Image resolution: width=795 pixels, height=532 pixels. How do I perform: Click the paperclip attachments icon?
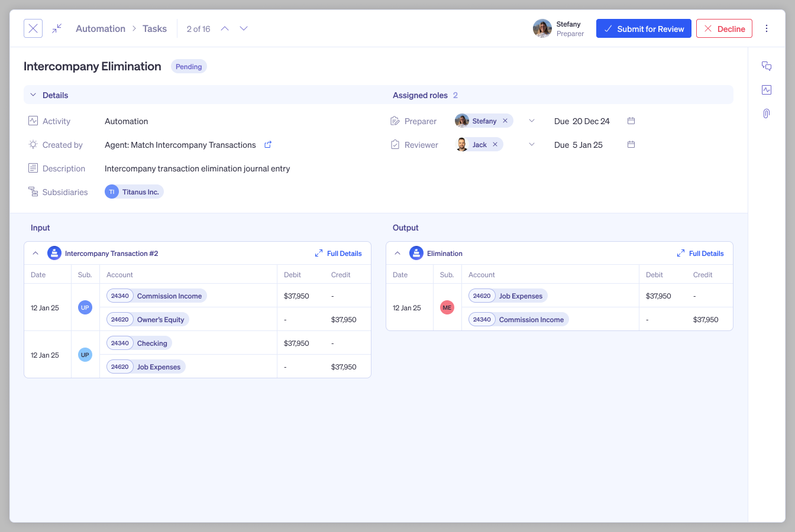767,113
